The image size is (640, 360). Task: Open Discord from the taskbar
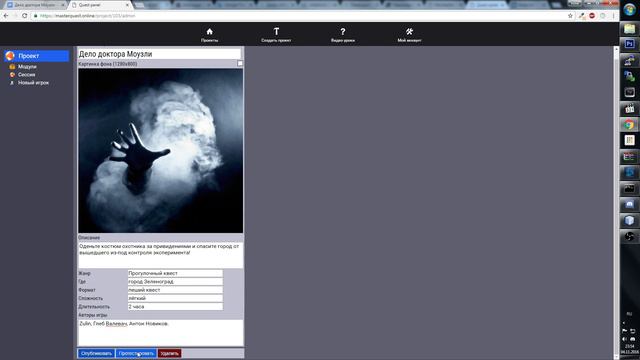[x=629, y=204]
